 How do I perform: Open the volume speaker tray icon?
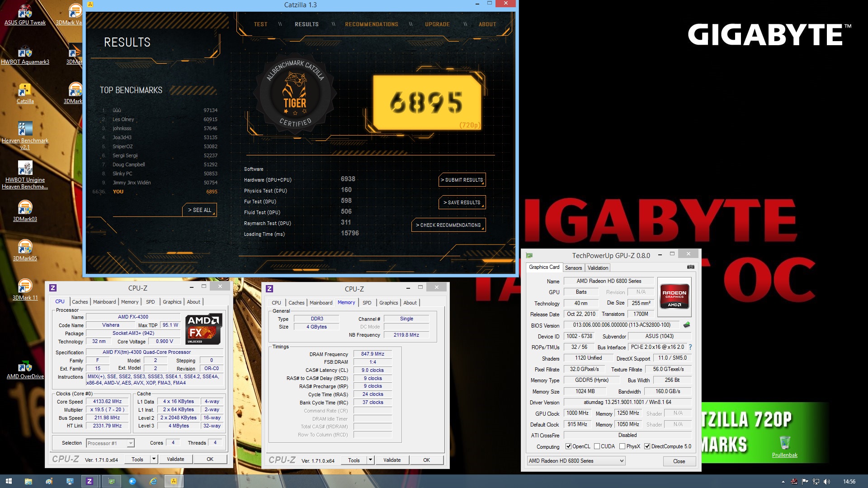827,482
